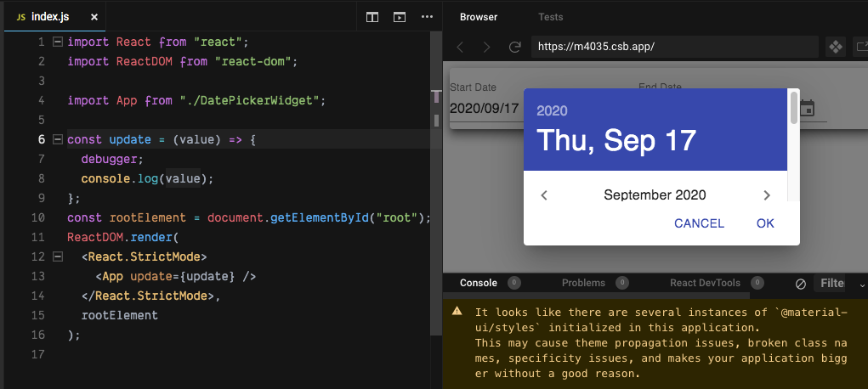Click the Start Date input field
The width and height of the screenshot is (868, 389).
click(485, 108)
